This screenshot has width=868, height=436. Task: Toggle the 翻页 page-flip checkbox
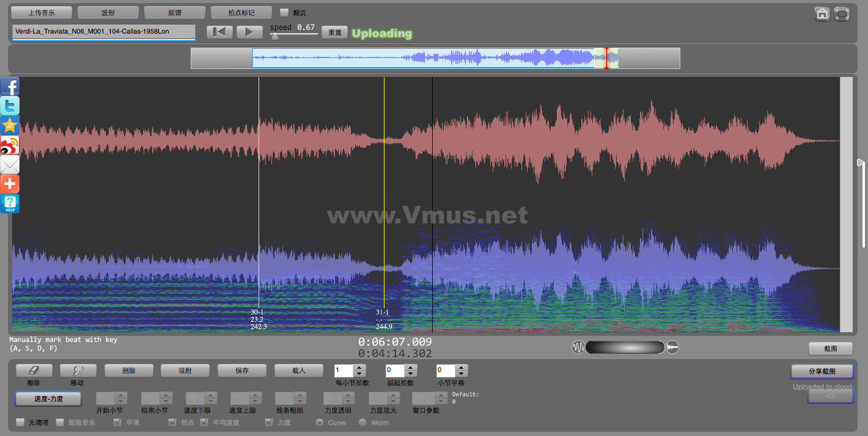(x=284, y=12)
